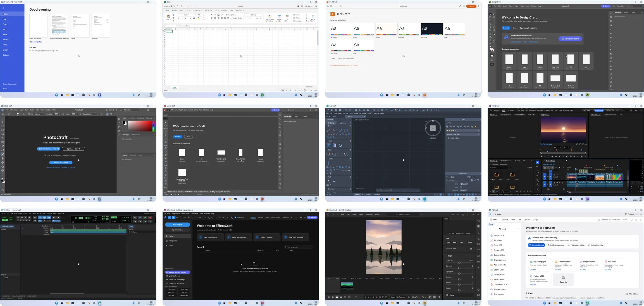Toggle Wrap Text in Book1 ribbon
This screenshot has height=306, width=644.
(x=231, y=15)
